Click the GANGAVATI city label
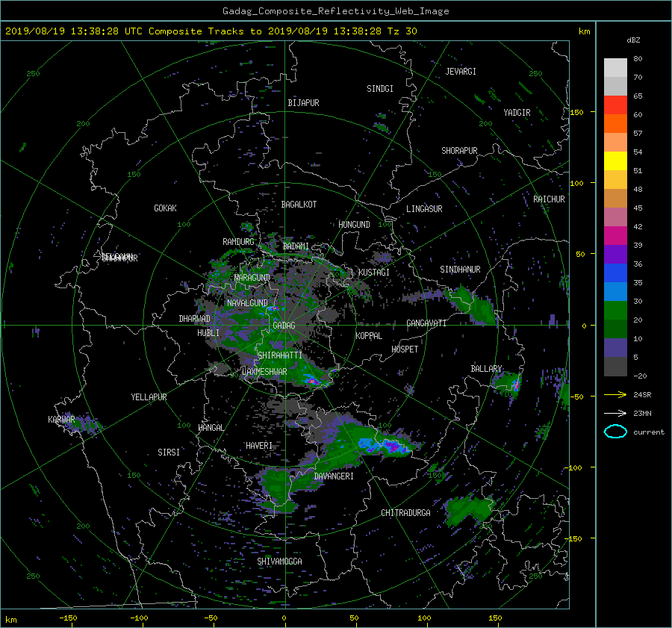This screenshot has height=628, width=672. click(x=426, y=323)
